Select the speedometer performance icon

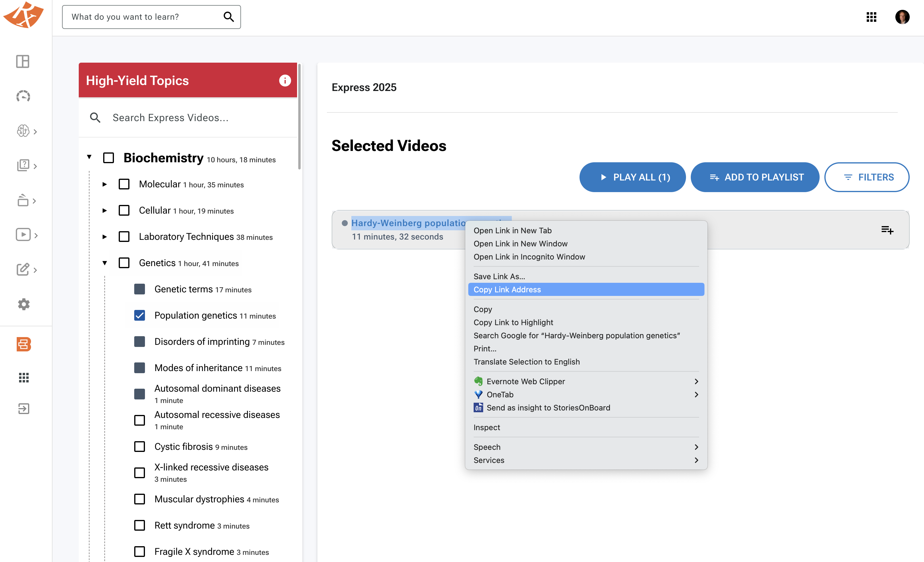tap(23, 96)
